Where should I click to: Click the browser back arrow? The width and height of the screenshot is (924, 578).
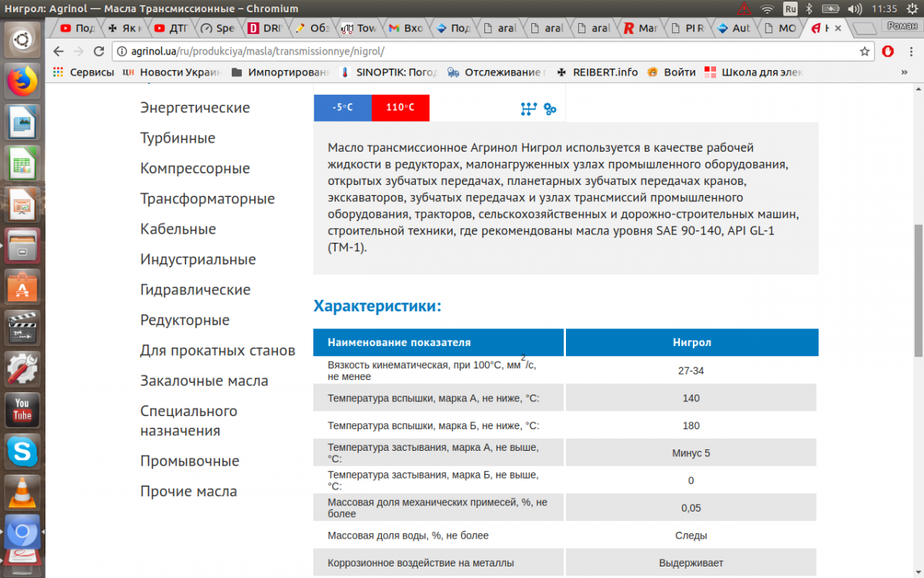pos(58,52)
